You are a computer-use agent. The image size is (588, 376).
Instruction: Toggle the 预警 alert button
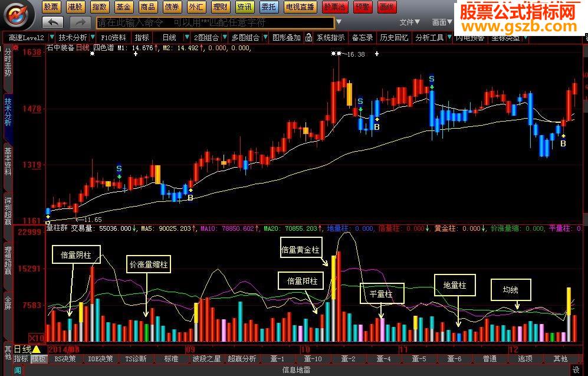(362, 7)
